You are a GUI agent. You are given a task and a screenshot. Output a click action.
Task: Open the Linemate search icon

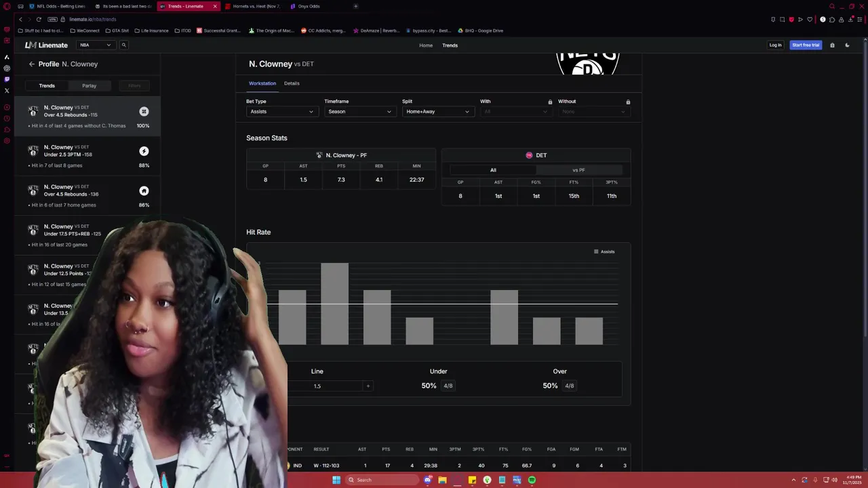coord(123,45)
